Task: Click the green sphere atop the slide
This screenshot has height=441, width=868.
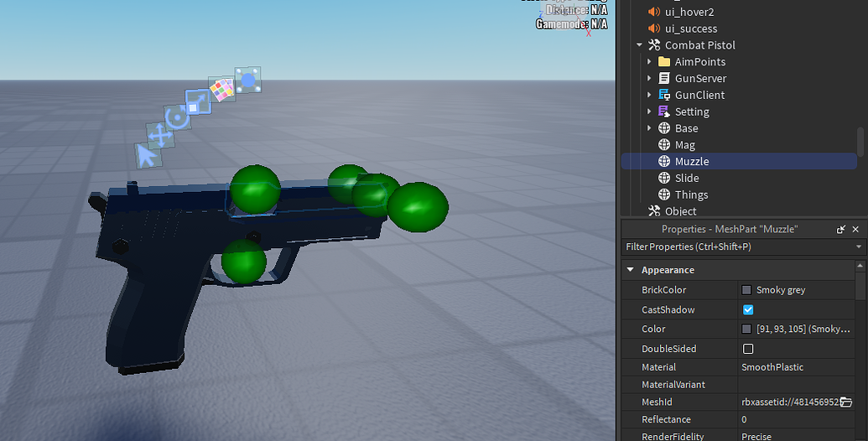Action: (x=255, y=189)
